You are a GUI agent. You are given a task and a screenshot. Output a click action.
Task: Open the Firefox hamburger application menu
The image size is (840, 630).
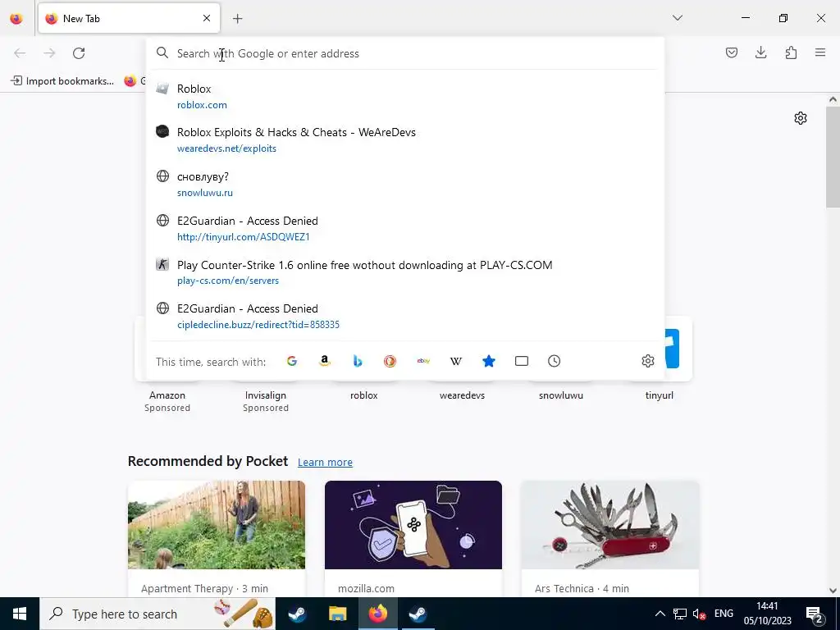820,52
